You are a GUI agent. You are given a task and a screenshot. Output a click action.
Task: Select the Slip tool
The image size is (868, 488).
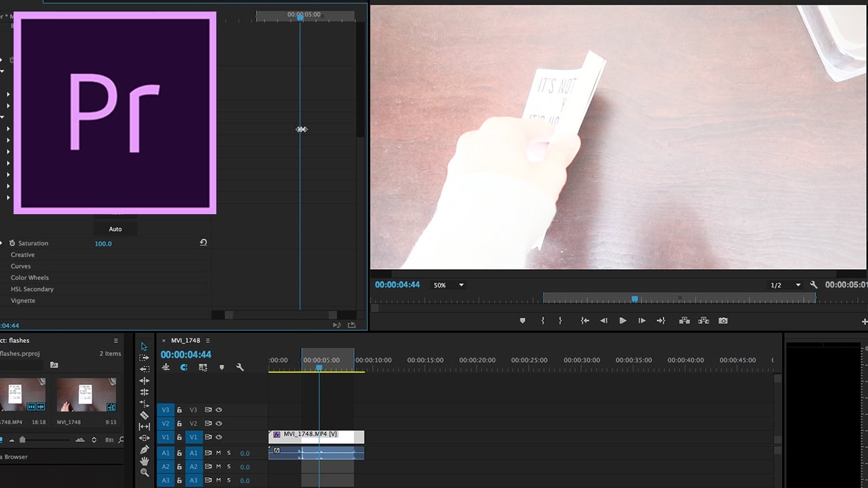point(144,426)
